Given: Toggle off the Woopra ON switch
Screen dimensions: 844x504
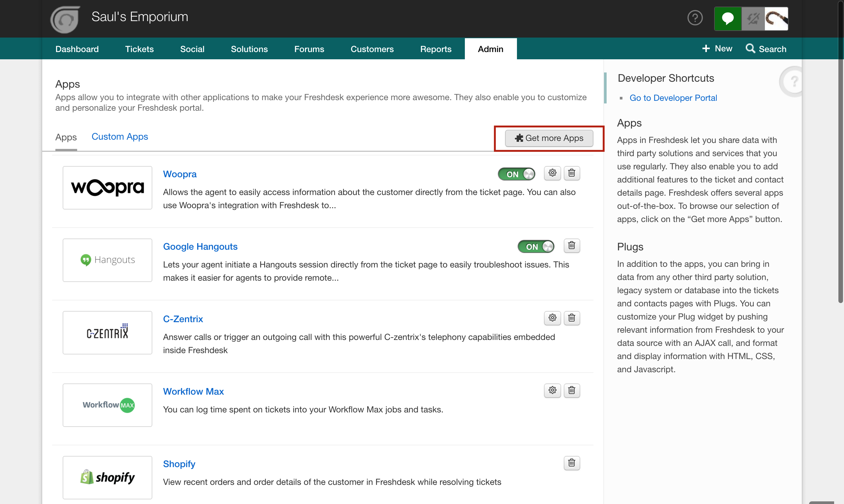Looking at the screenshot, I should click(x=516, y=174).
